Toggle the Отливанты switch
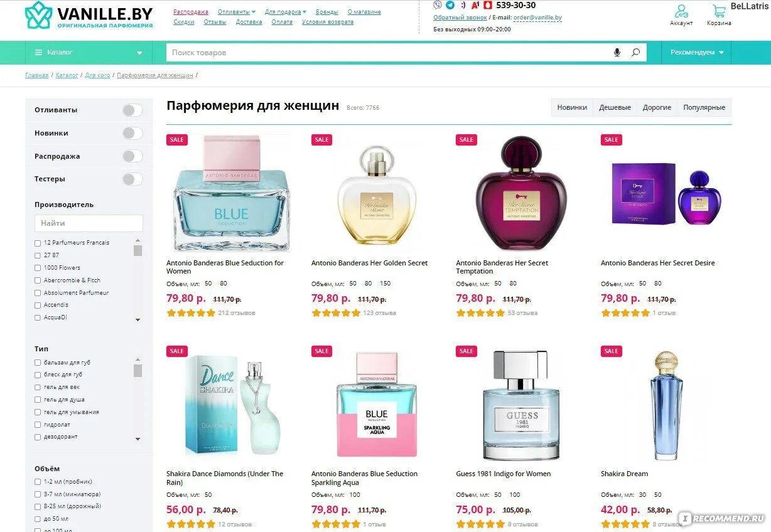771x532 pixels. [x=132, y=110]
